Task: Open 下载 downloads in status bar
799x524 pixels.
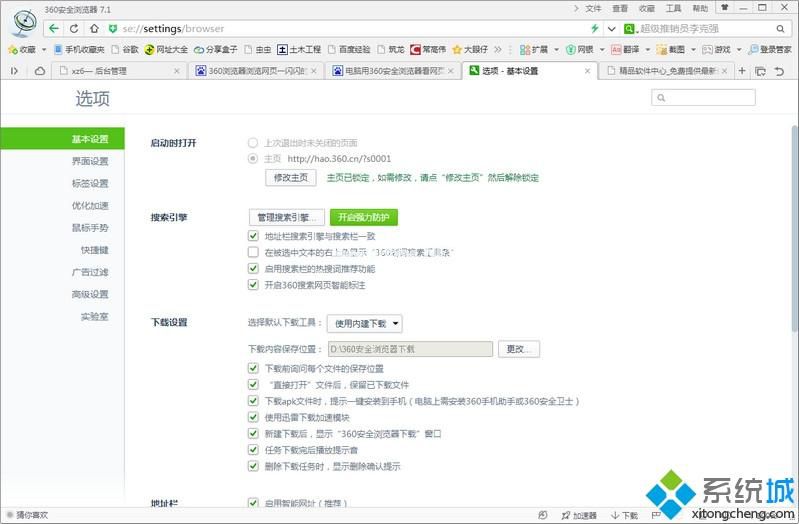Action: click(624, 515)
